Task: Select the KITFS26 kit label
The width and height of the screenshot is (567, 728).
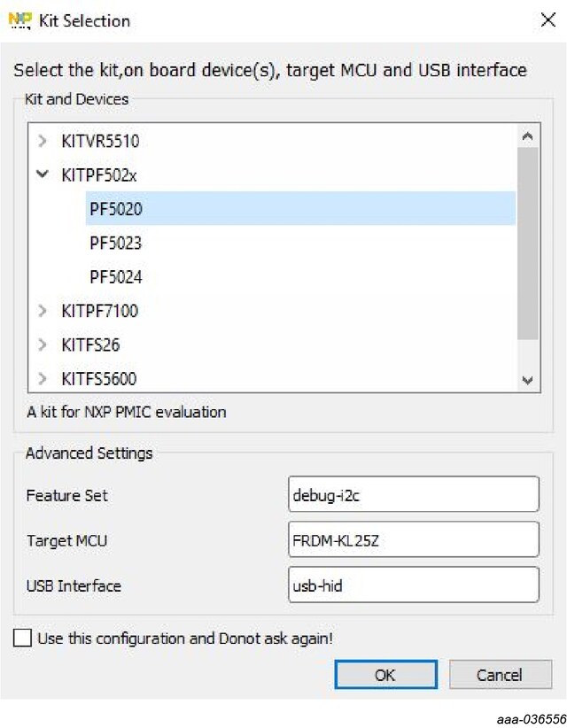Action: point(90,345)
